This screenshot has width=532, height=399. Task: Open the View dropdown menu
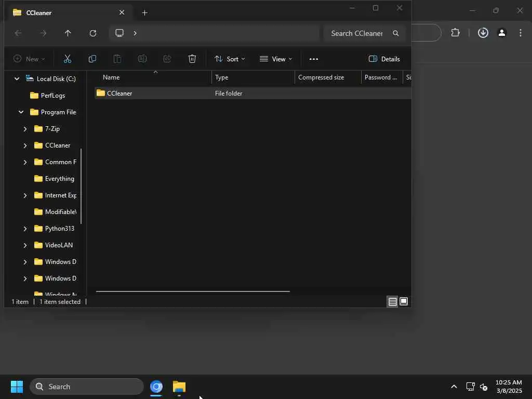(x=275, y=59)
